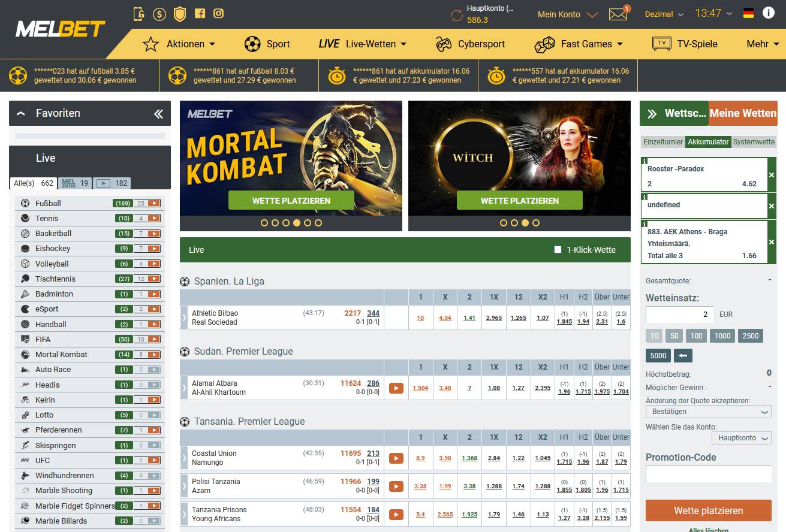Screen dimensions: 786x532
Task: Filter live events by MELzone 19
Action: pos(76,183)
